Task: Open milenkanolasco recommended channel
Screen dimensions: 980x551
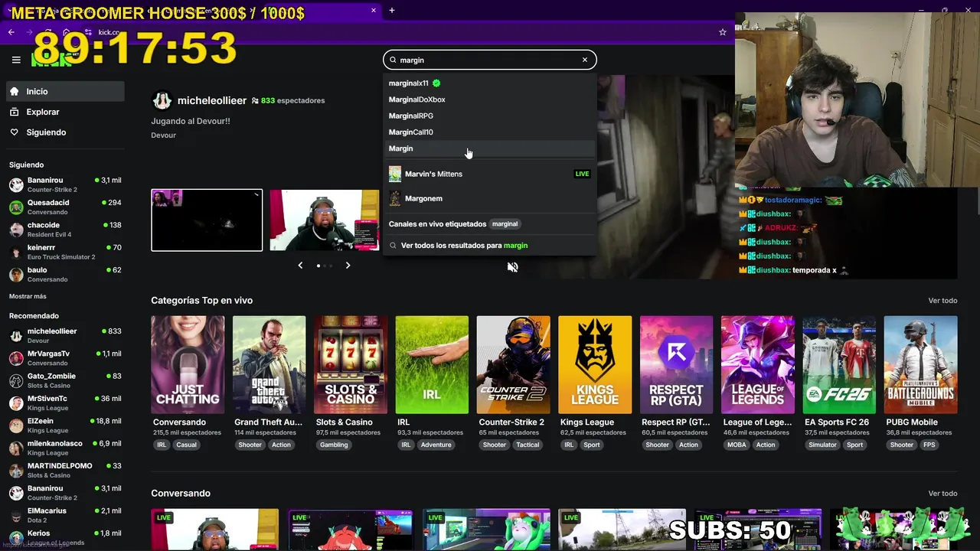Action: pyautogui.click(x=65, y=448)
